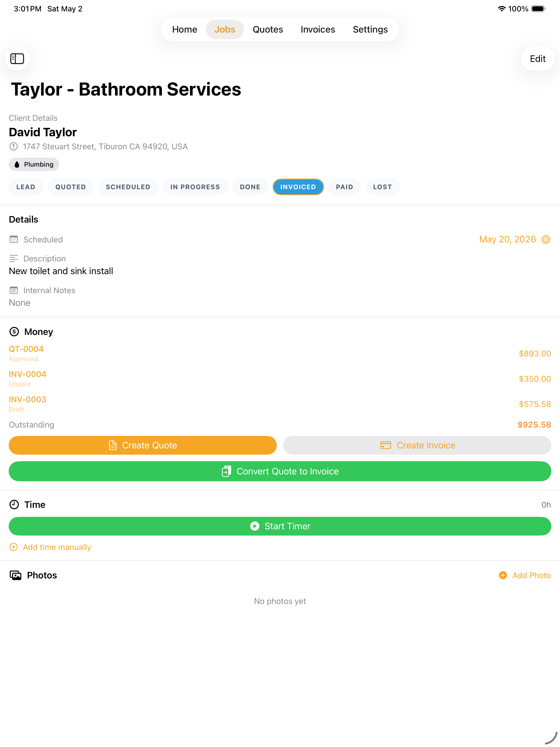Mark job status as Lost
Image resolution: width=560 pixels, height=747 pixels.
point(383,187)
